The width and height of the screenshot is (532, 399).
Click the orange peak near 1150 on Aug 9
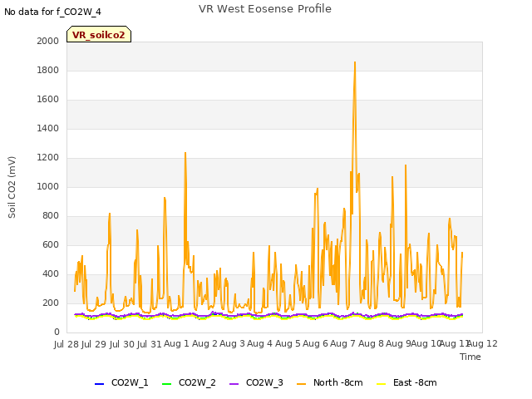pos(406,165)
